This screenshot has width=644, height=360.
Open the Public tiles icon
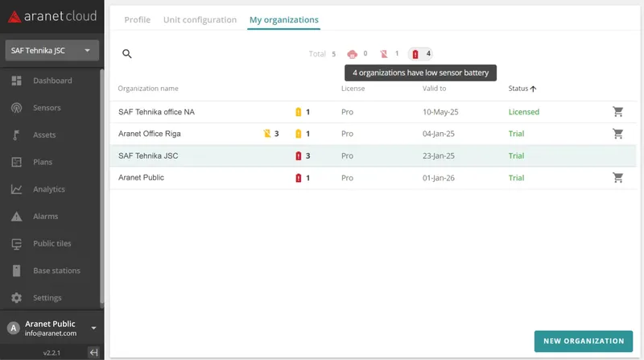(16, 244)
